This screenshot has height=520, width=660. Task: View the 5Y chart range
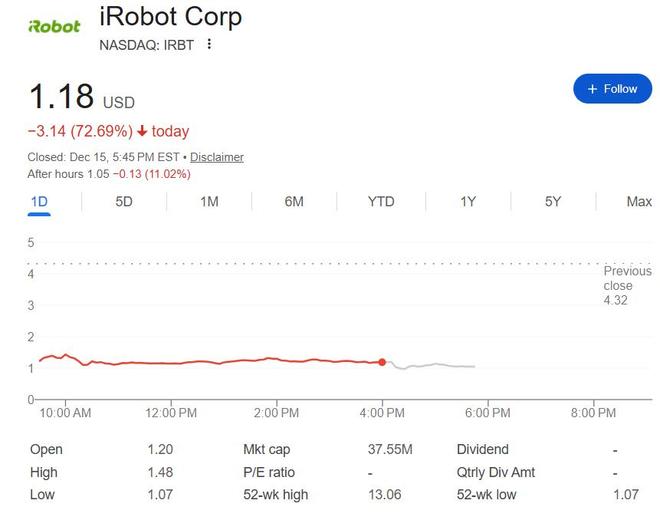553,201
